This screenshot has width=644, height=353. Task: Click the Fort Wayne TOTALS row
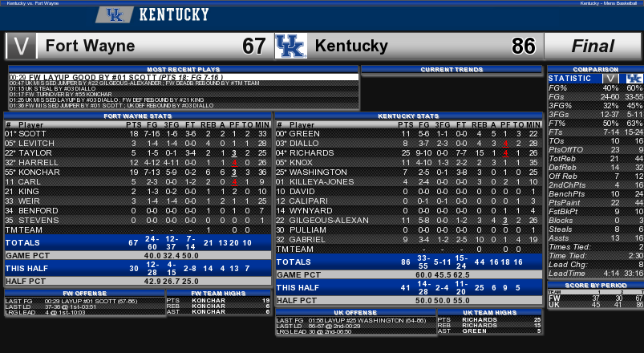(x=138, y=242)
